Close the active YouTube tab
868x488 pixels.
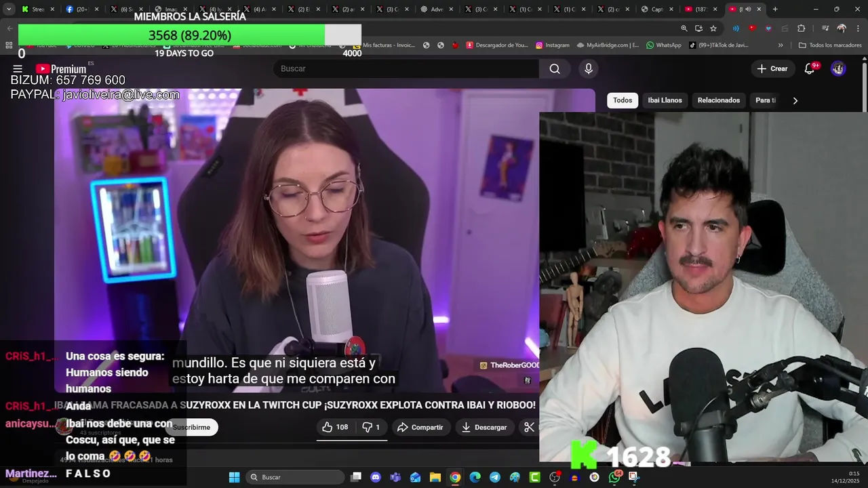(759, 9)
